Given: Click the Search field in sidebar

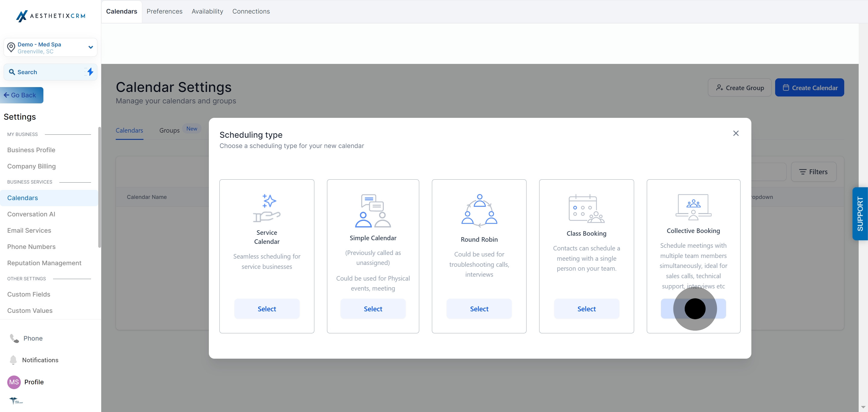Looking at the screenshot, I should (x=44, y=72).
